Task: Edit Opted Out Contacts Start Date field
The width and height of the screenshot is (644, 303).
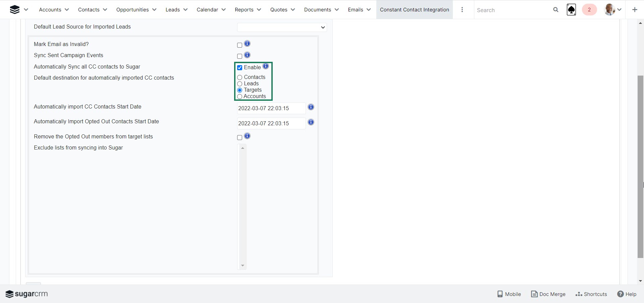Action: point(271,123)
